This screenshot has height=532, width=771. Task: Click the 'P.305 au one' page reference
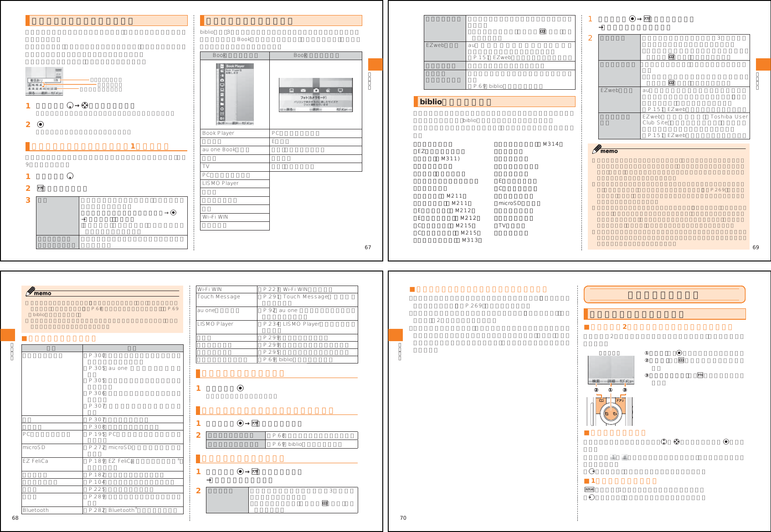[108, 368]
